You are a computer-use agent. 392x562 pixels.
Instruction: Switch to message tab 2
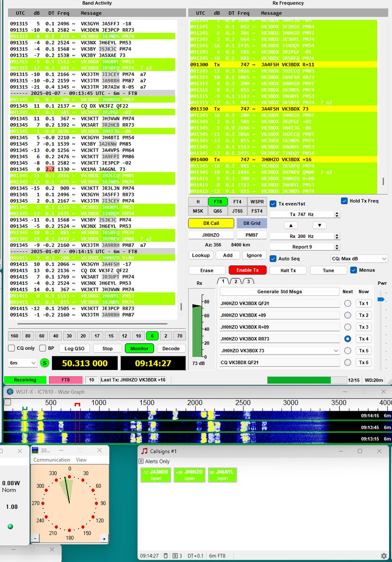click(237, 281)
